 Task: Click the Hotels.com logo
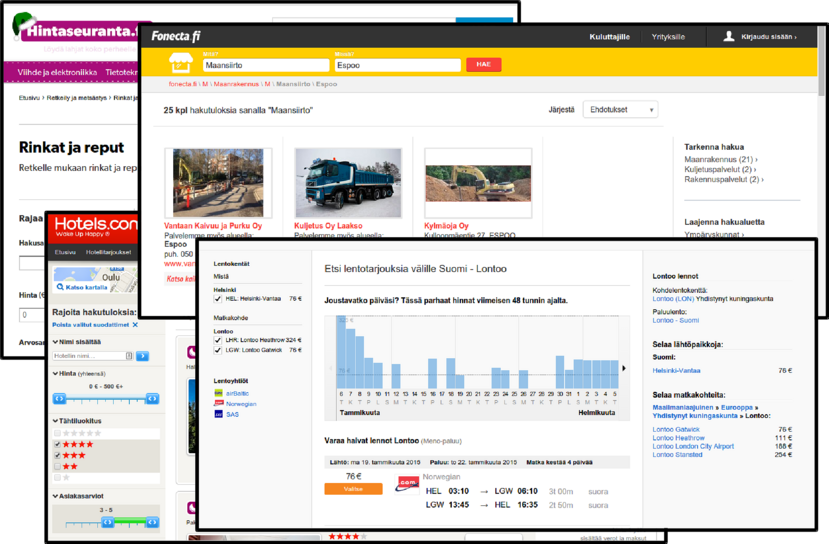coord(95,224)
